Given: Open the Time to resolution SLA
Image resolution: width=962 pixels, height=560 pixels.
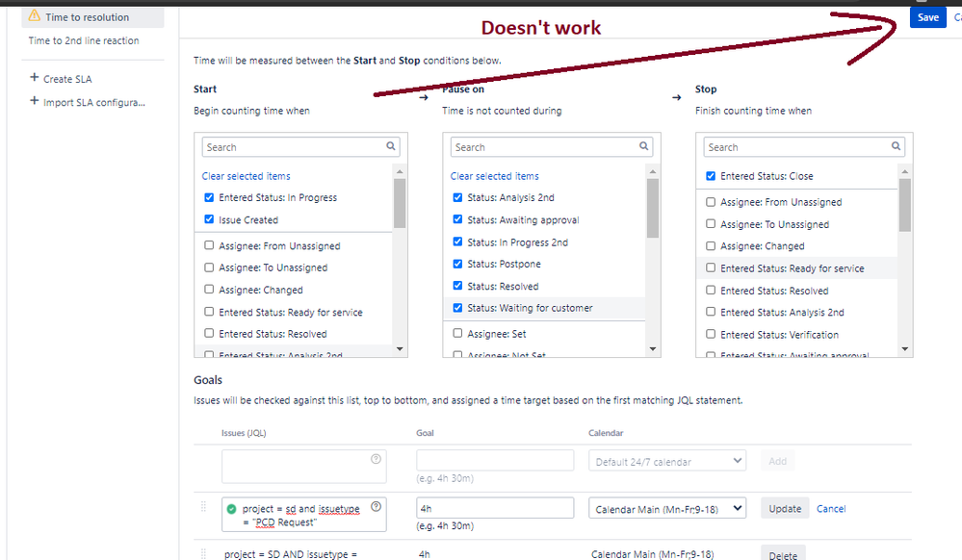Looking at the screenshot, I should point(92,17).
